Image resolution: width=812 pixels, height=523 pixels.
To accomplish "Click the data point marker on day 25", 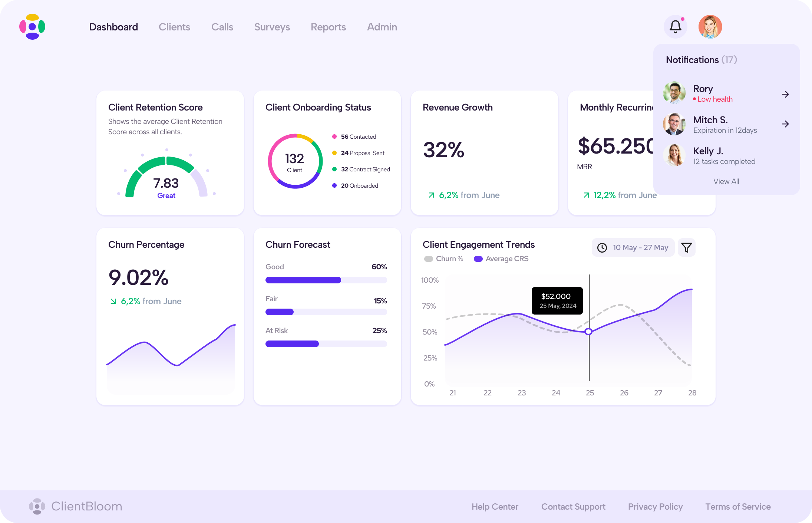I will (588, 332).
